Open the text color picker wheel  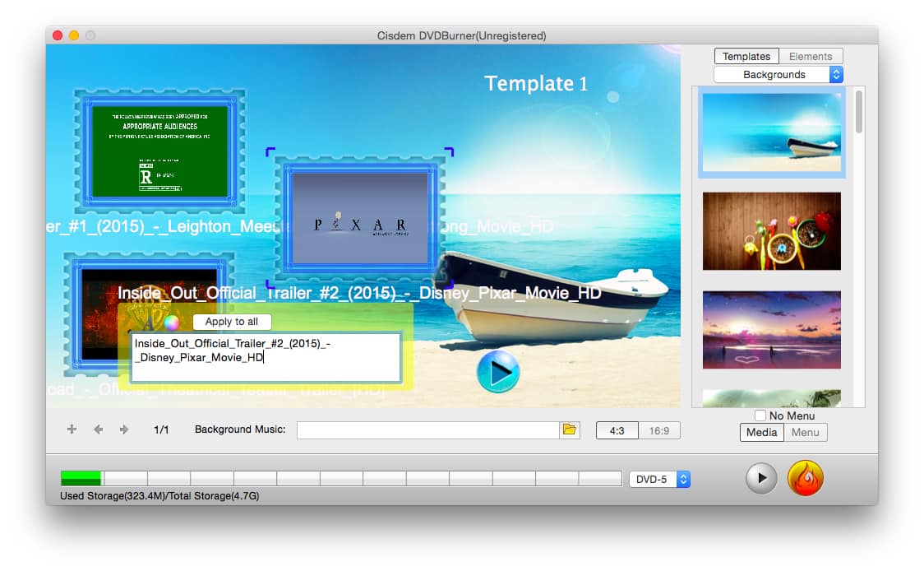(x=172, y=322)
